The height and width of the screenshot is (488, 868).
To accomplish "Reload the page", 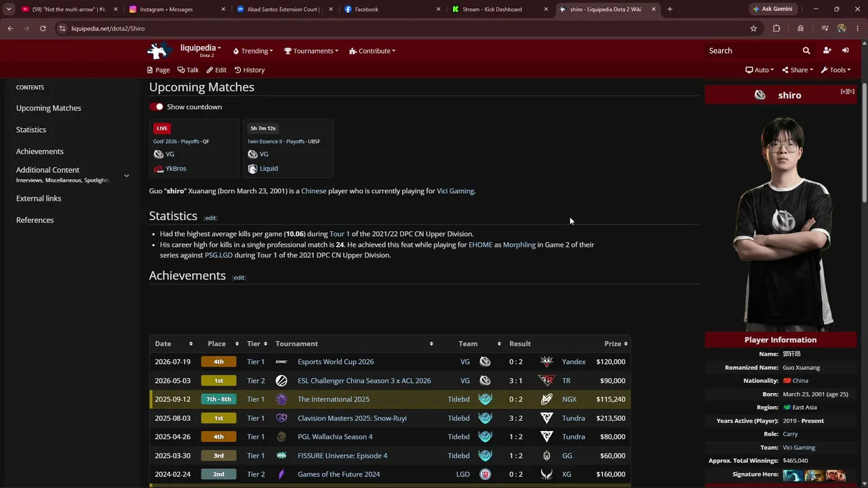I will click(x=43, y=28).
